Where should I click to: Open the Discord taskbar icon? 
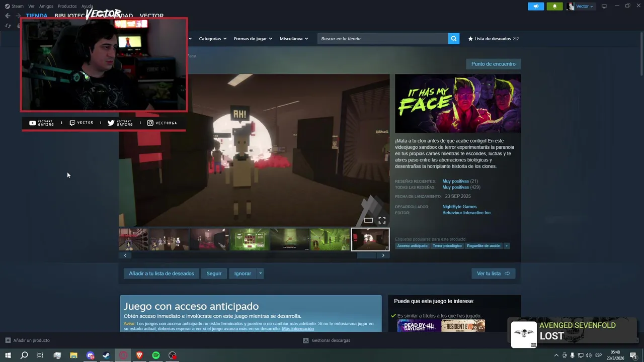(x=90, y=355)
